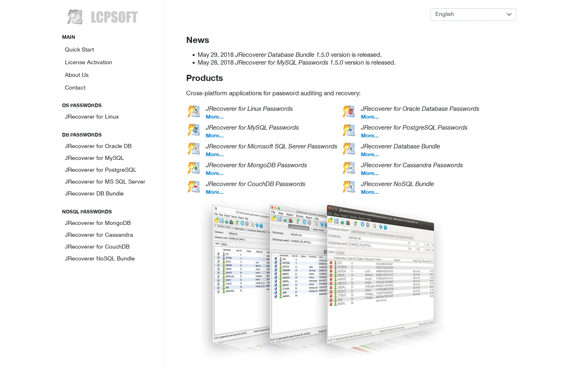588x368 pixels.
Task: Go to About Us page
Action: [76, 75]
